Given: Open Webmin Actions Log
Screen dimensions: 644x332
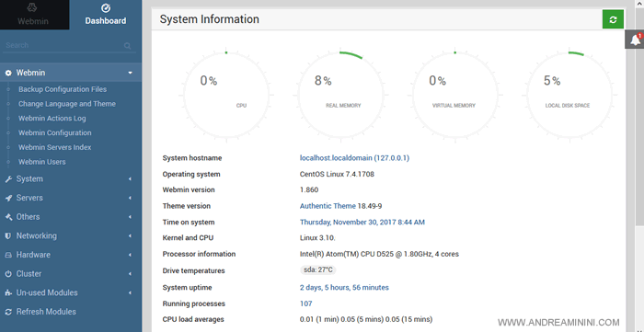Looking at the screenshot, I should pyautogui.click(x=52, y=119).
